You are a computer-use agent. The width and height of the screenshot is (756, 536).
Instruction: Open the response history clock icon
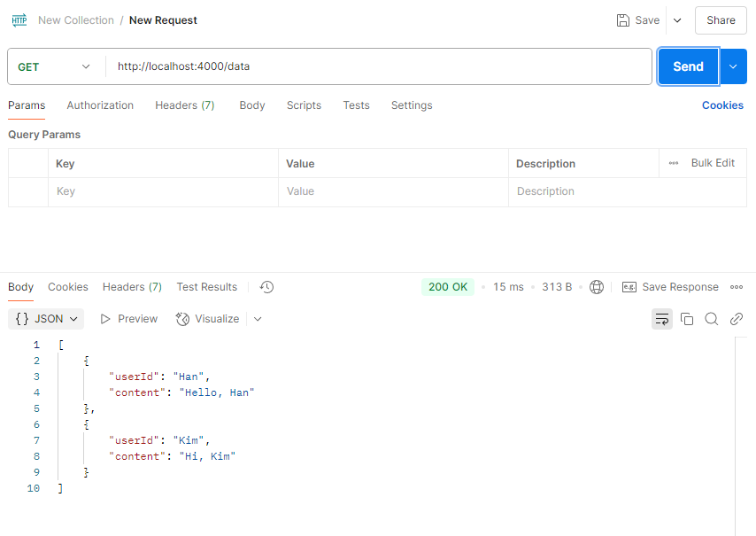coord(266,287)
